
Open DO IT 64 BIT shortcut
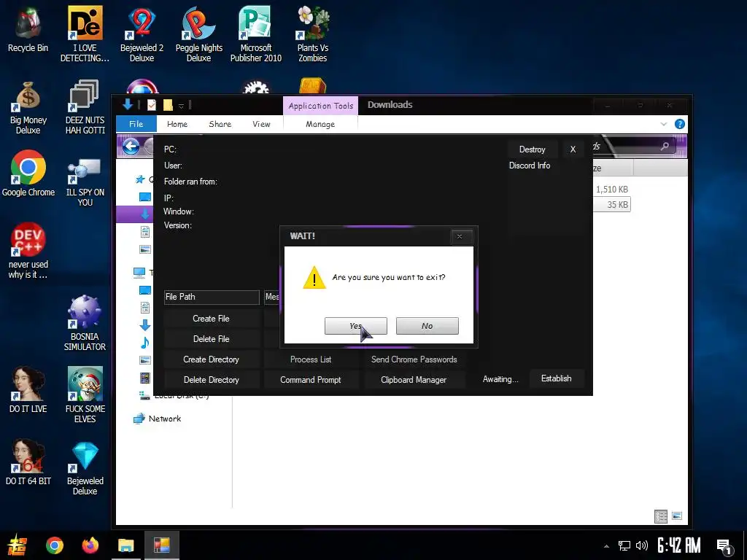pos(28,462)
